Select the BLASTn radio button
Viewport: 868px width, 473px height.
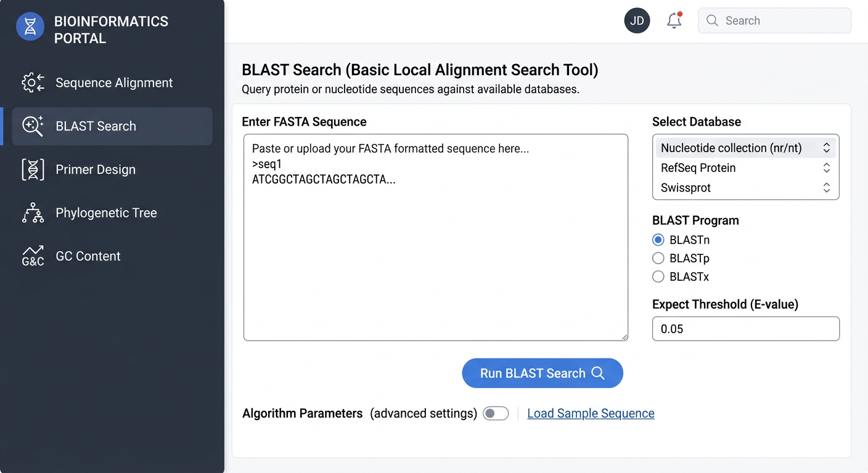click(x=658, y=240)
